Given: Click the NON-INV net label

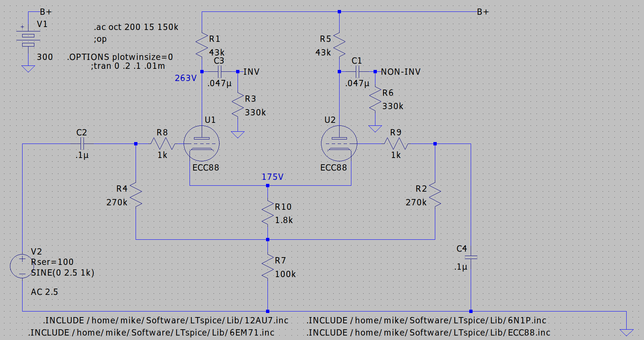Looking at the screenshot, I should click(401, 72).
